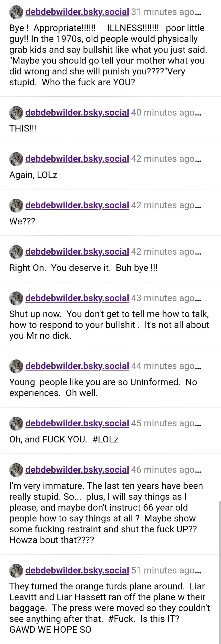Click the avatar on the 31 minutes ago post
The image size is (221, 644).
coord(16,12)
